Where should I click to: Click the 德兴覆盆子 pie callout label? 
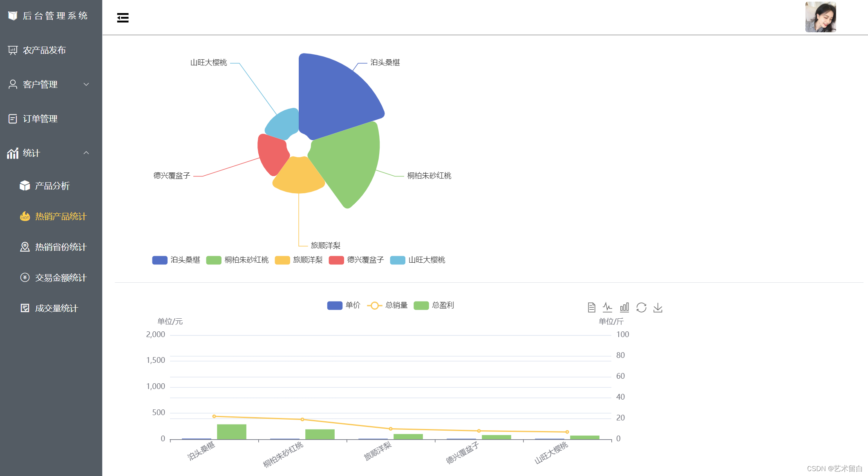pyautogui.click(x=172, y=176)
